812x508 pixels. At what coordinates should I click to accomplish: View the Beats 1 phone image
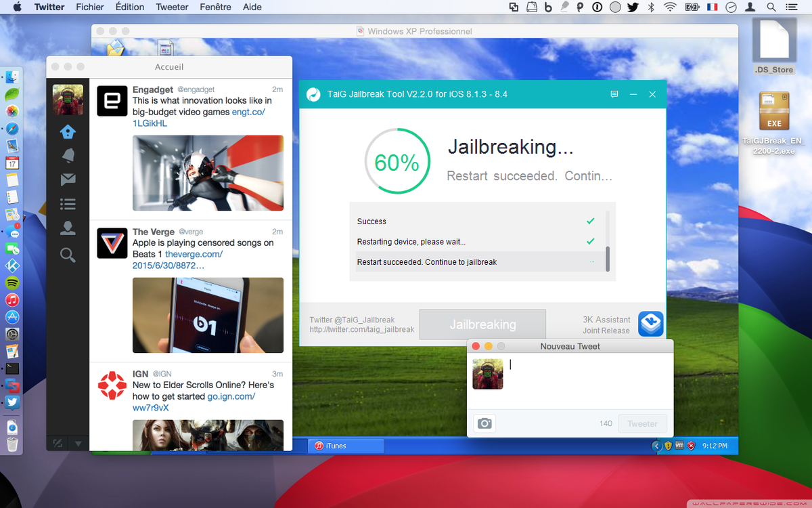[x=208, y=316]
